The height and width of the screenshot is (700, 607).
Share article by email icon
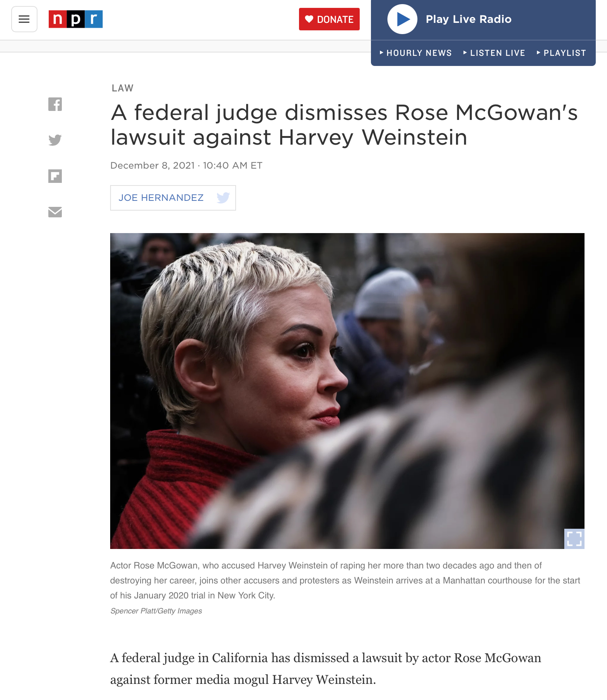[x=55, y=212]
